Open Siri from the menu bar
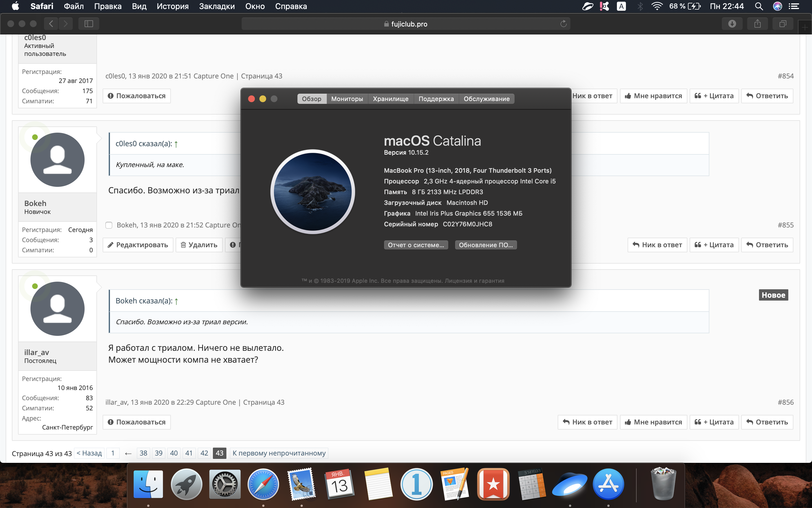Viewport: 812px width, 508px height. click(x=777, y=6)
